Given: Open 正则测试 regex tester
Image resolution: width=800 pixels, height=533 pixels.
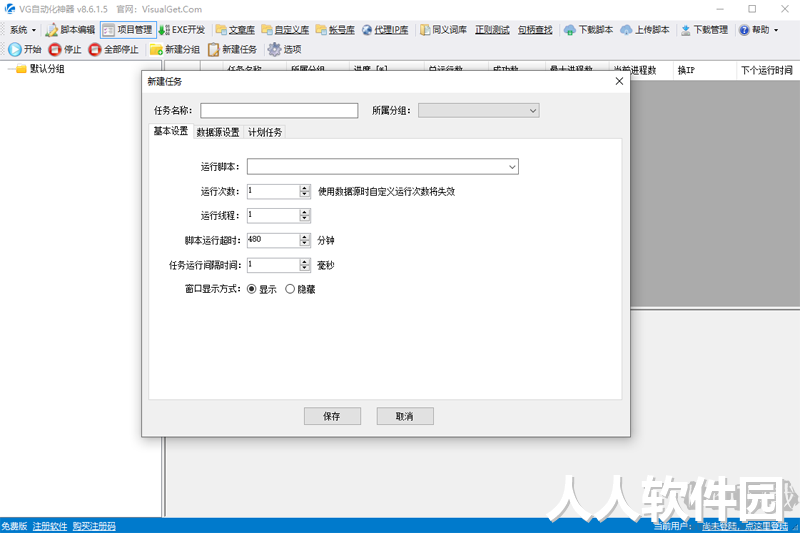Looking at the screenshot, I should point(492,30).
